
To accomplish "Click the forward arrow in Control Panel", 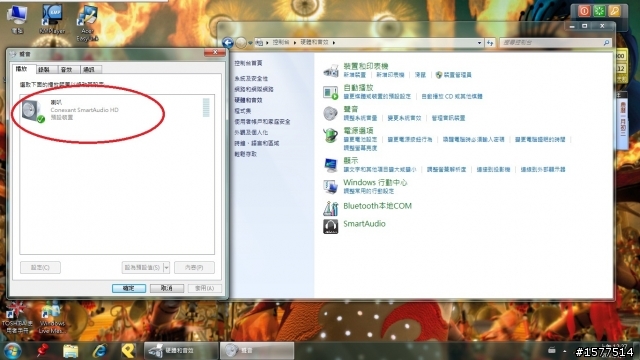I will point(241,42).
